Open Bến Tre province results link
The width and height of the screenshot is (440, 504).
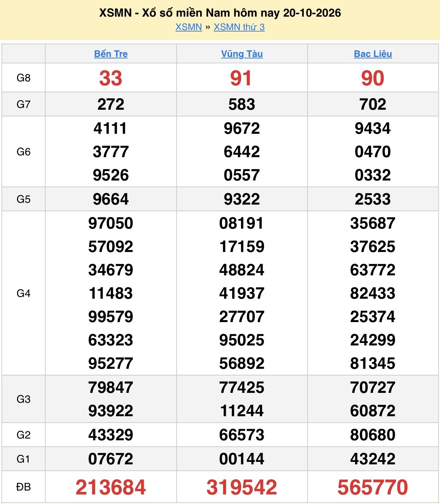coord(111,54)
